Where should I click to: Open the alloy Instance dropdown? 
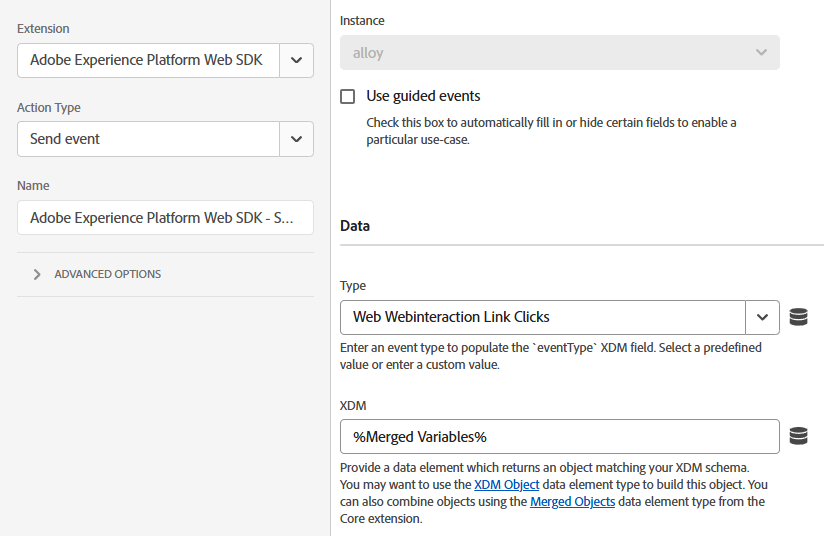click(x=560, y=53)
